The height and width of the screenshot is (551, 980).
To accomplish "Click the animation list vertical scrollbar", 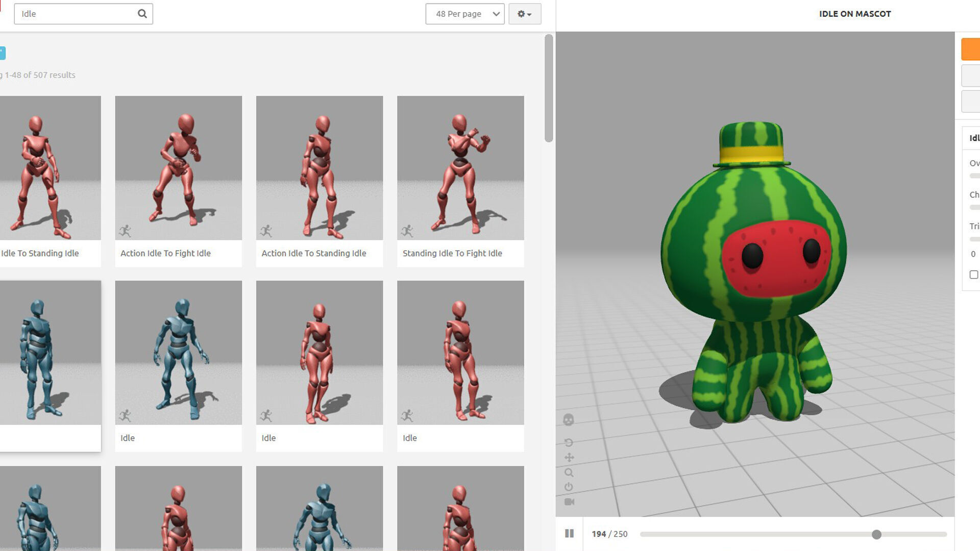I will 549,88.
